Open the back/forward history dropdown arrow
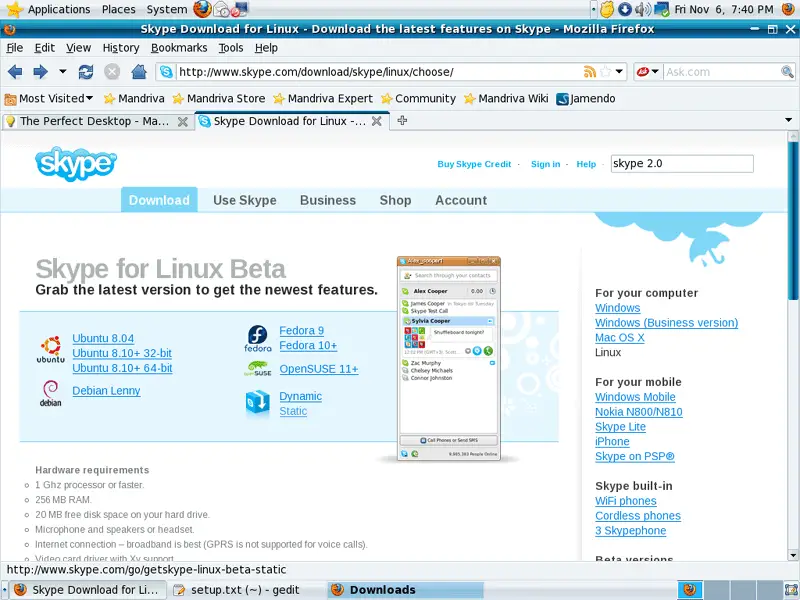Image resolution: width=800 pixels, height=600 pixels. tap(62, 71)
